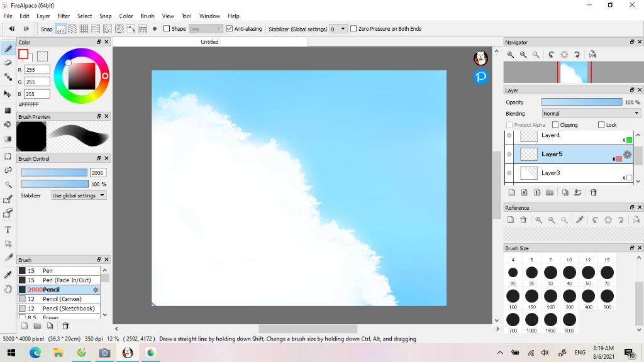Viewport: 644px width, 362px height.
Task: Select the rectangular Select tool
Action: (x=8, y=156)
